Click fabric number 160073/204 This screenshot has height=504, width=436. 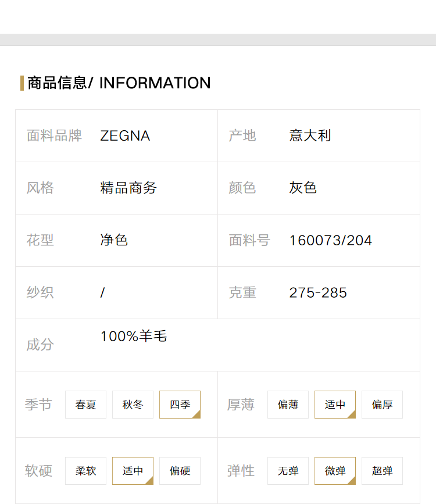331,241
